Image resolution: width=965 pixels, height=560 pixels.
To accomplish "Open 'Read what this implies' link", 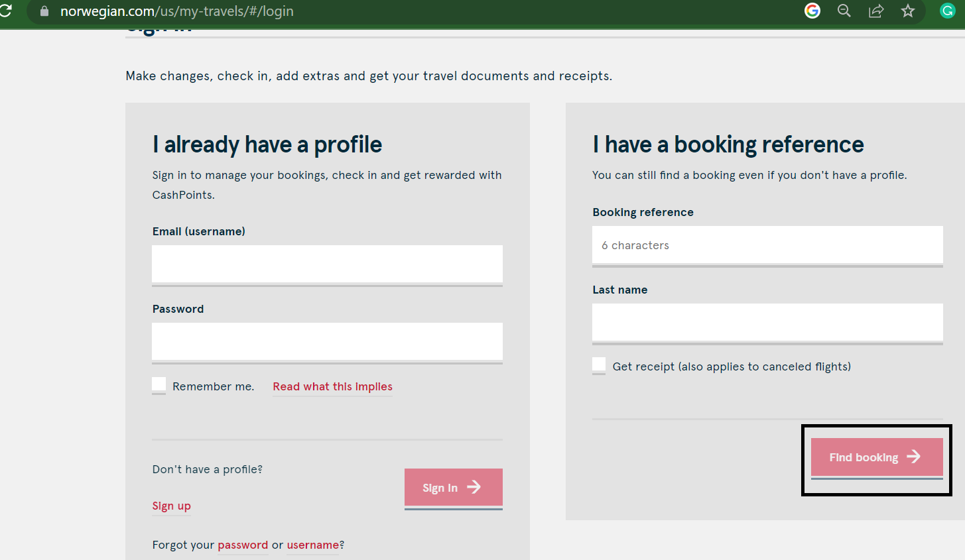I will (x=333, y=386).
